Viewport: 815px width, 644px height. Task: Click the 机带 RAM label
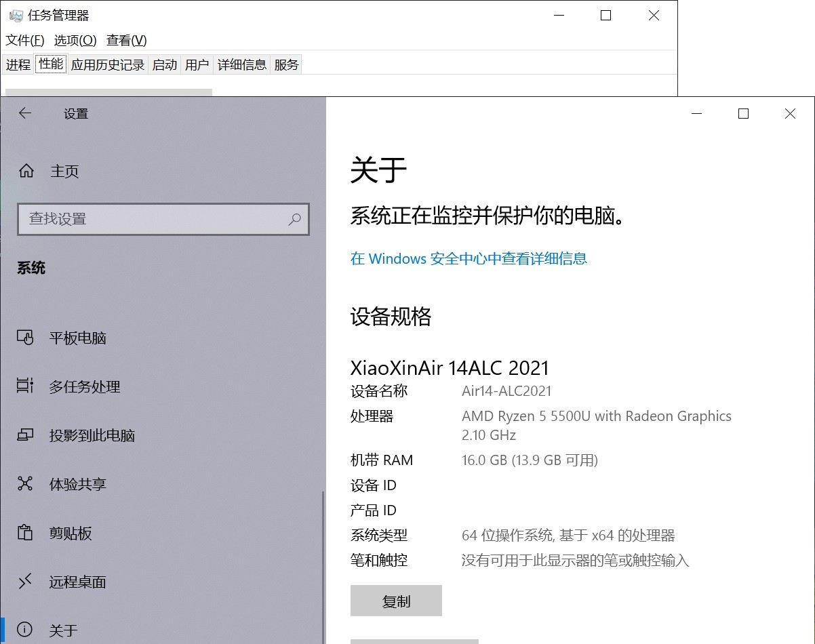382,460
